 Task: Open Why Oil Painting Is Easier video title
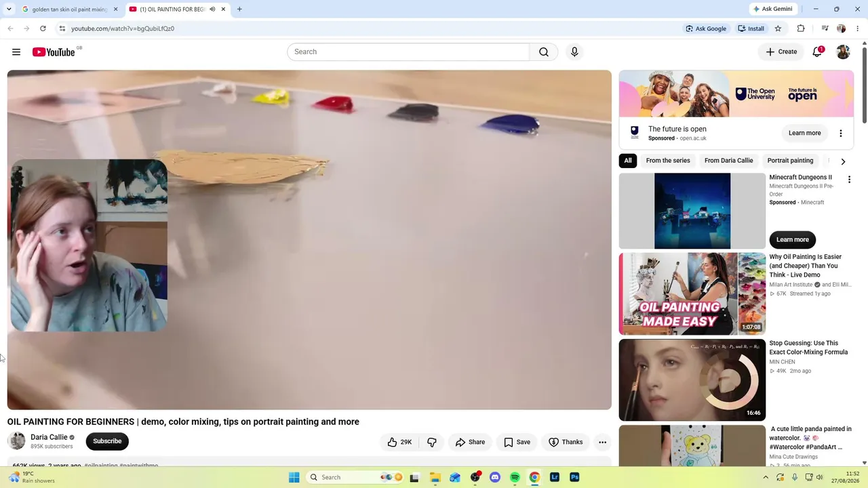806,266
